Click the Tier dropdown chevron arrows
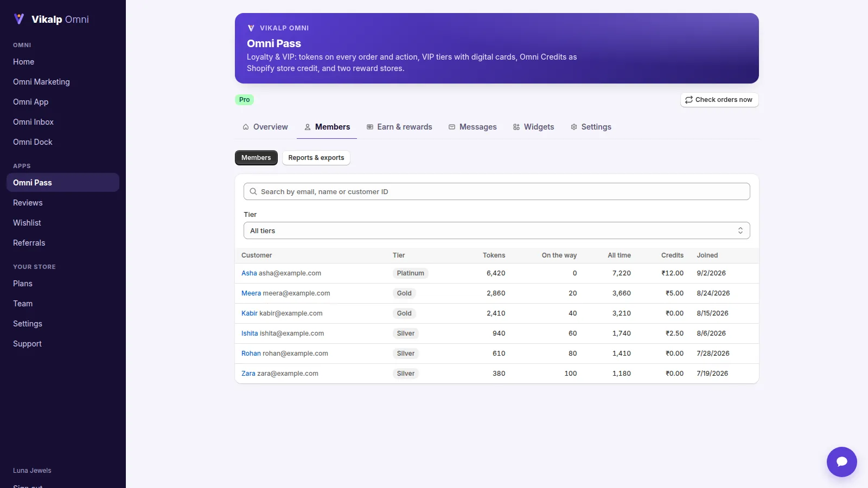 coord(741,230)
